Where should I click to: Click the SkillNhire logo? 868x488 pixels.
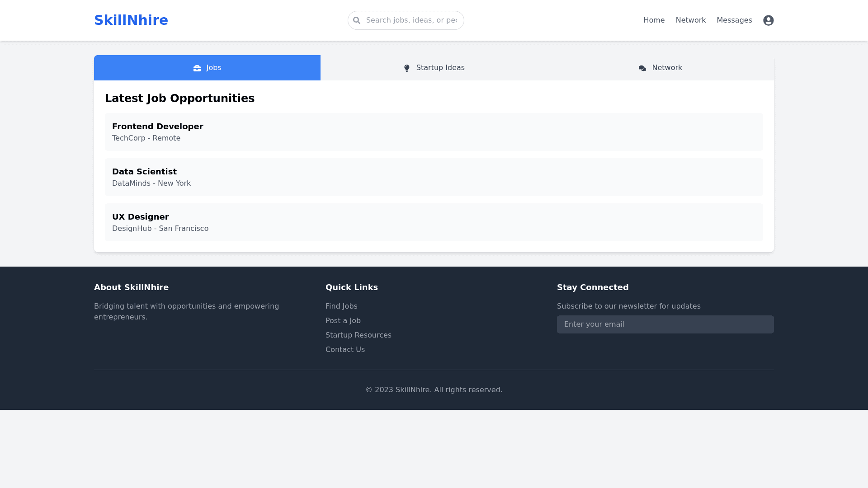131,20
